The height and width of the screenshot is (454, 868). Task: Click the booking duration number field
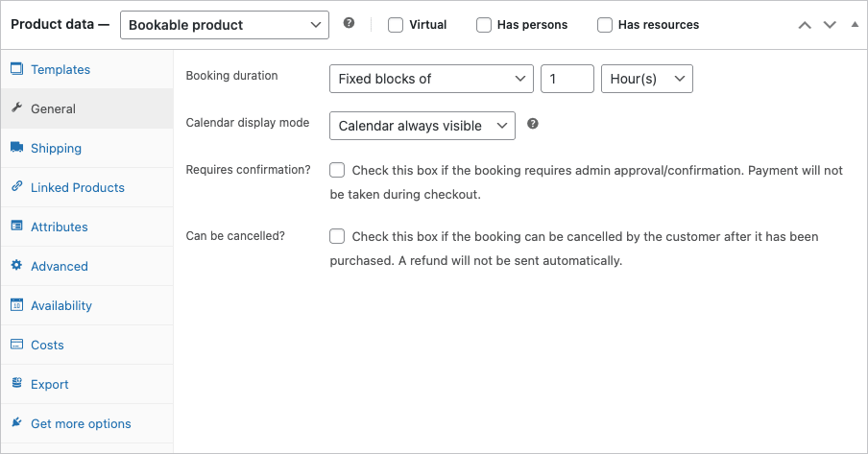tap(567, 79)
